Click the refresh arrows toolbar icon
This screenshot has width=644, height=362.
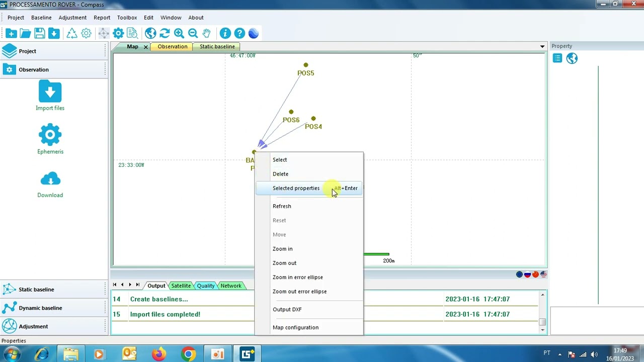[x=165, y=33]
